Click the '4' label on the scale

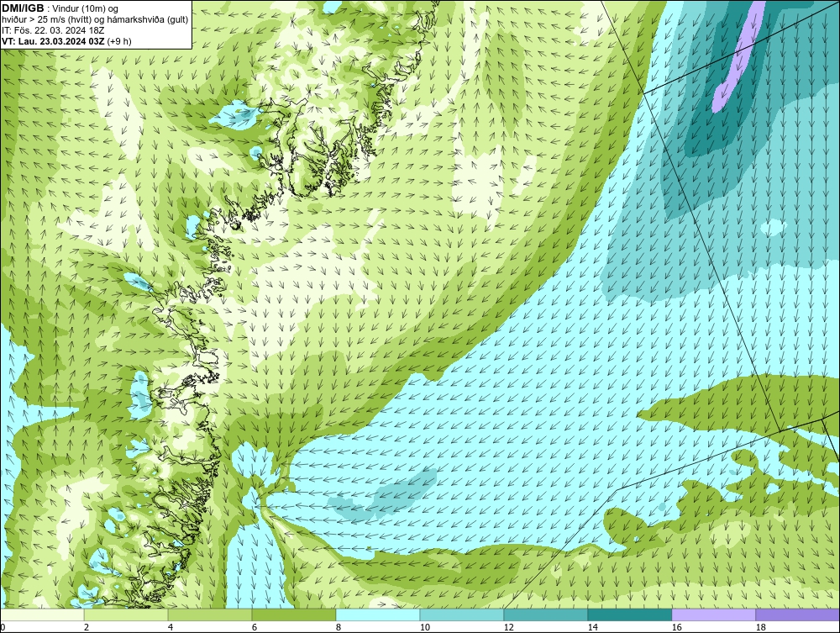171,627
